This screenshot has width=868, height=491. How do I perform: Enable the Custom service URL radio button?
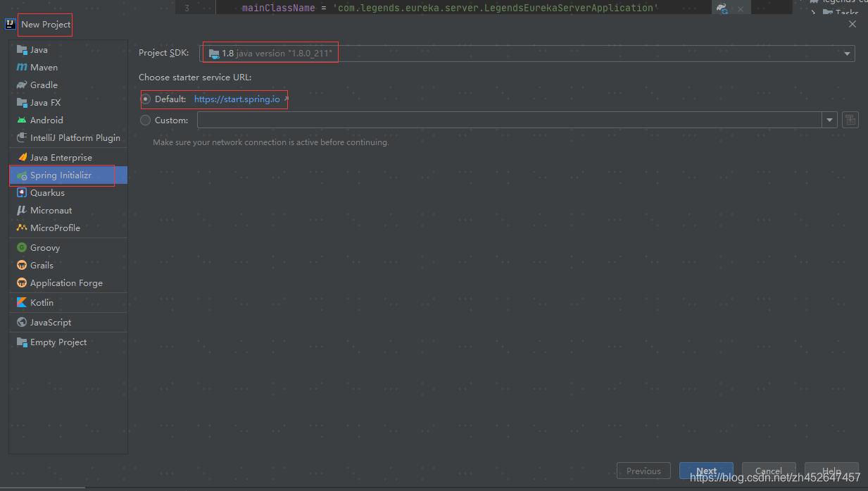(x=146, y=120)
